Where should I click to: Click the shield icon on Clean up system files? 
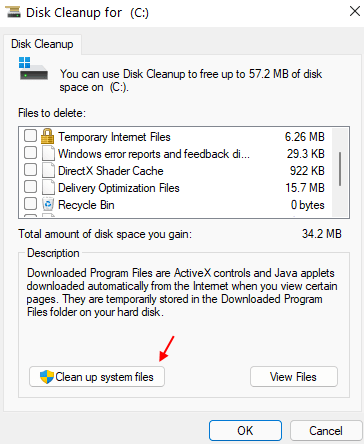[x=47, y=377]
